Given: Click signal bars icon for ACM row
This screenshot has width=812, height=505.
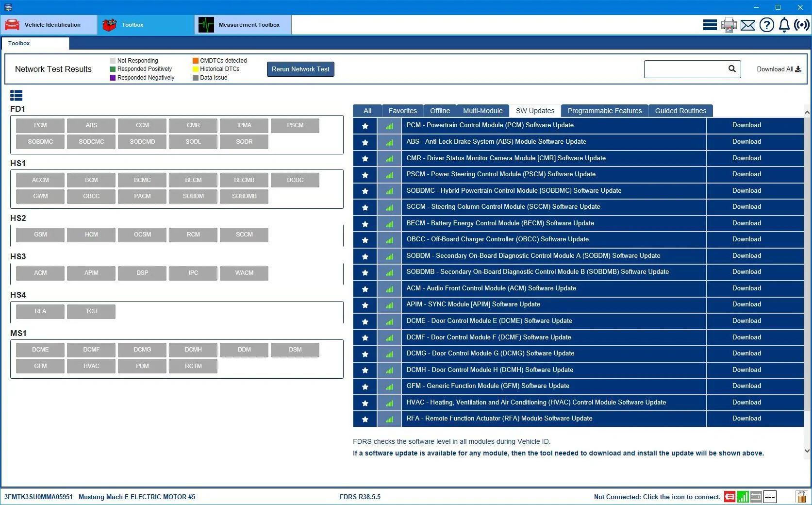Looking at the screenshot, I should click(x=389, y=289).
